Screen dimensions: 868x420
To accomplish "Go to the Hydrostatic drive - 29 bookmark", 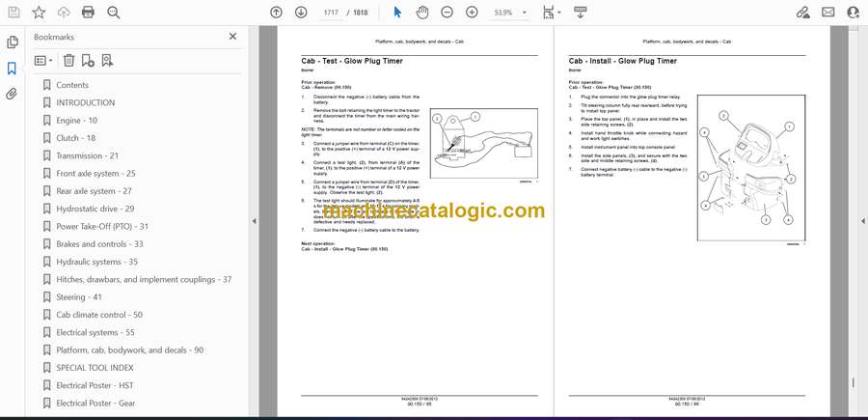I will click(95, 209).
